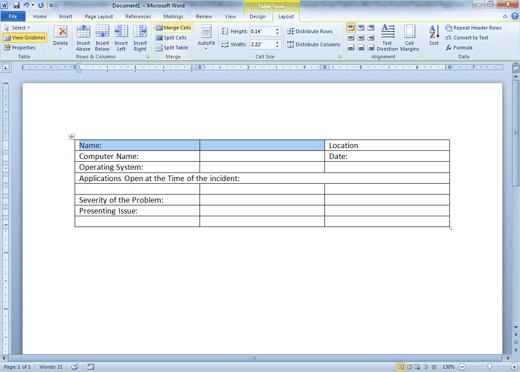
Task: Switch to the View tab
Action: pos(230,16)
